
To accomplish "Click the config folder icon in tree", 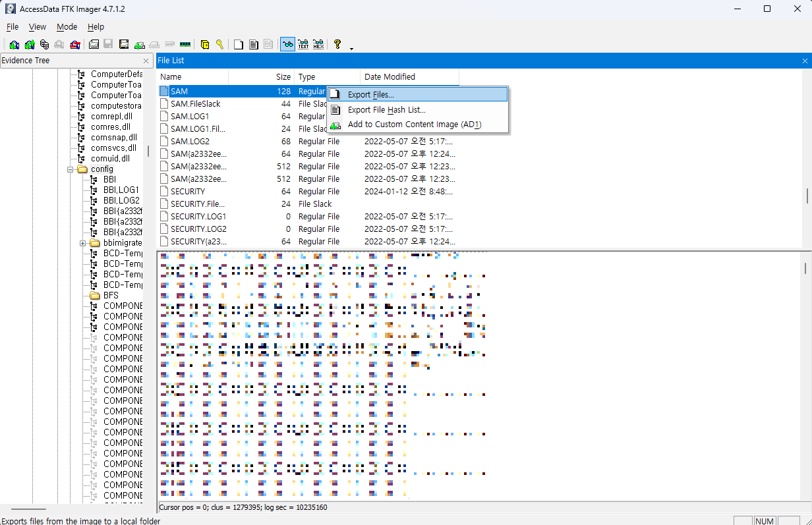I will click(x=82, y=169).
